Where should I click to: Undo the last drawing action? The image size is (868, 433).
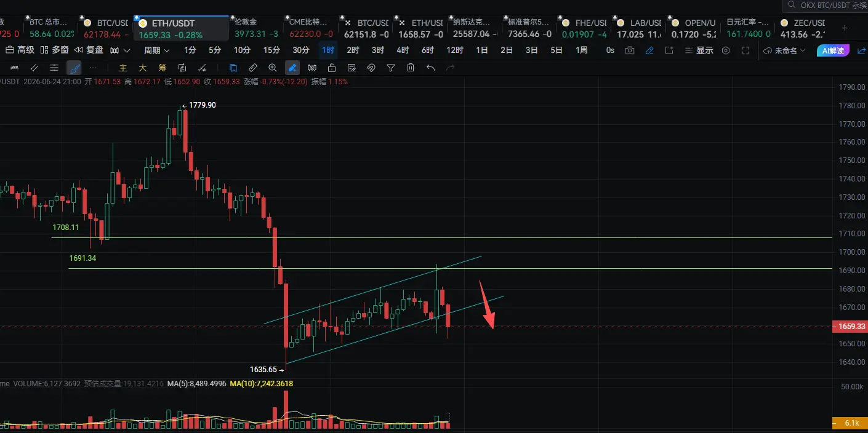tap(430, 68)
